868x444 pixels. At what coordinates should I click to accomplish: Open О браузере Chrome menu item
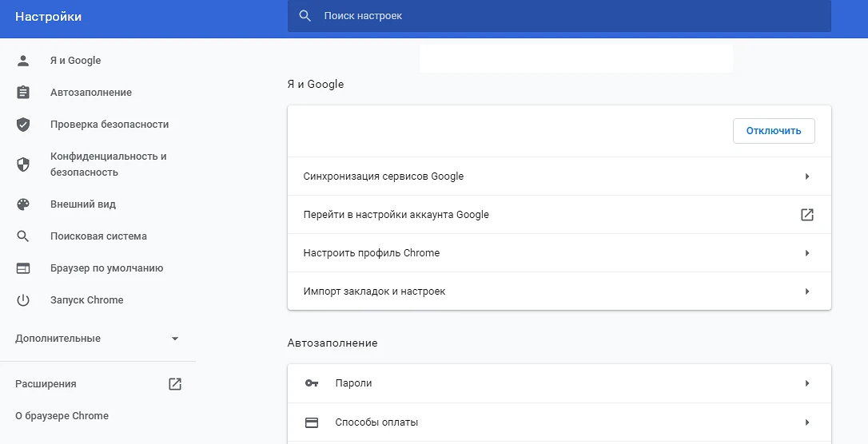pyautogui.click(x=62, y=416)
